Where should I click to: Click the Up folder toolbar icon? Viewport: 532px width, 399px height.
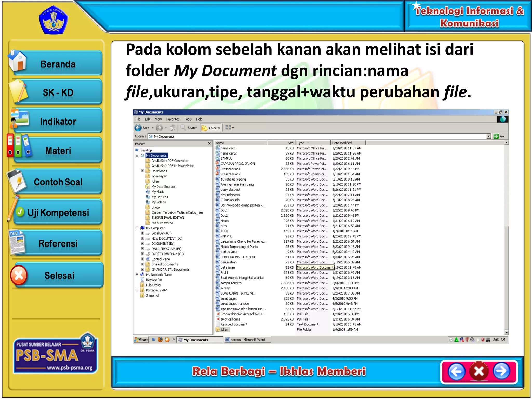point(173,128)
